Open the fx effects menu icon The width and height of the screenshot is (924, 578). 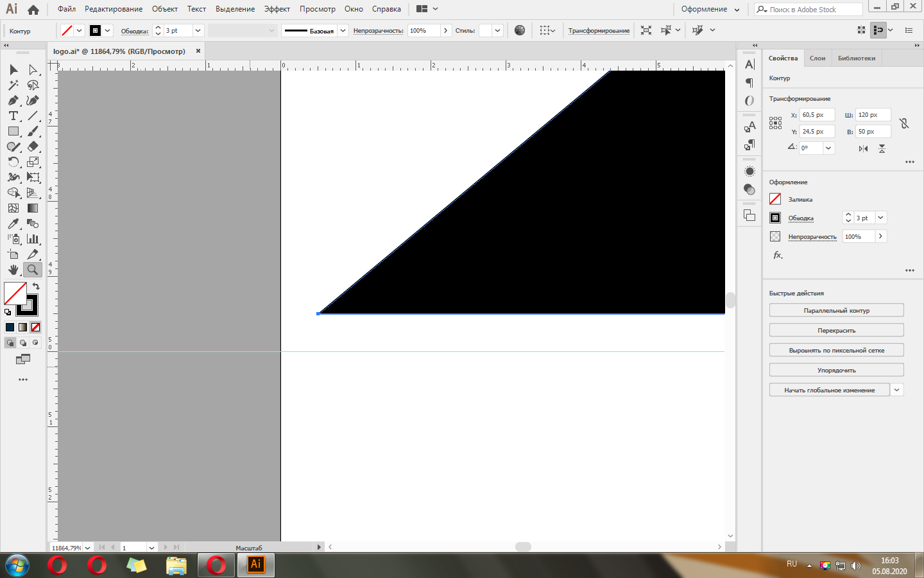point(778,255)
